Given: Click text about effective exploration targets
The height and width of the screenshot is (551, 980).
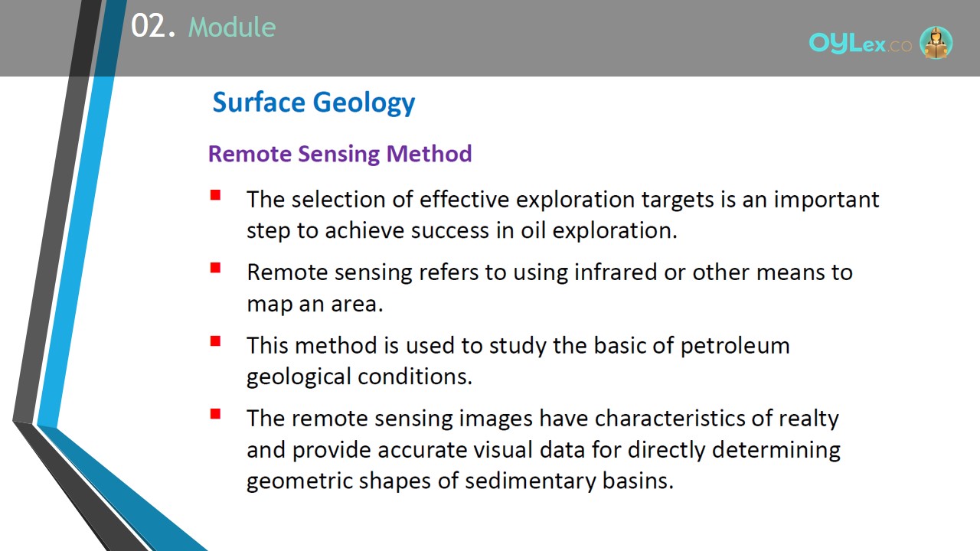Looking at the screenshot, I should coord(563,214).
